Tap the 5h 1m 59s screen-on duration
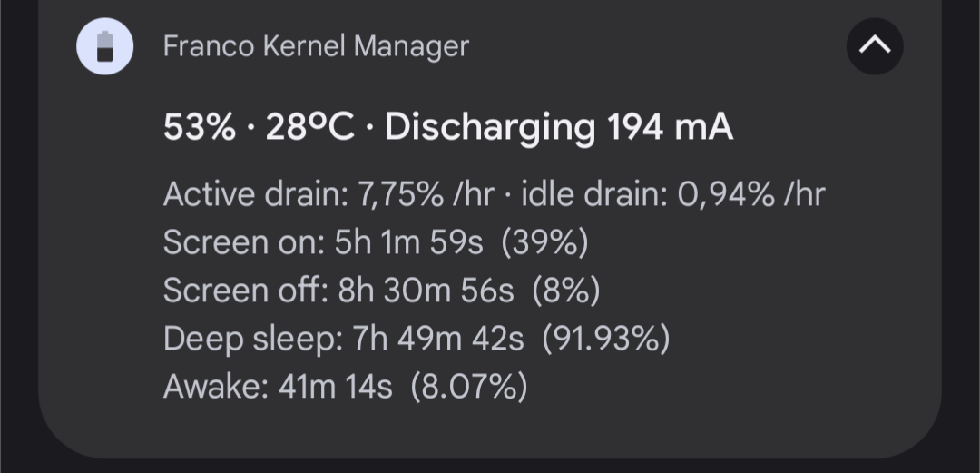 click(x=412, y=242)
